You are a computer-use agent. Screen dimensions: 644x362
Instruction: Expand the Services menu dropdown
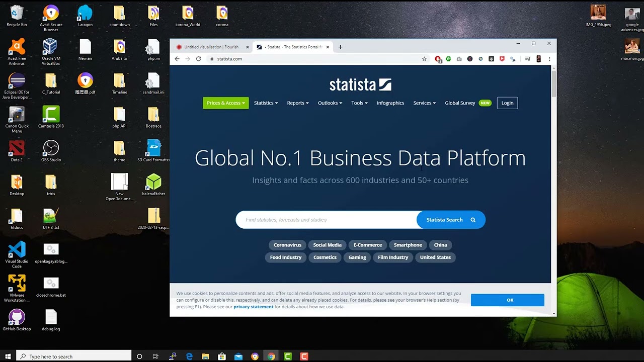click(x=425, y=103)
